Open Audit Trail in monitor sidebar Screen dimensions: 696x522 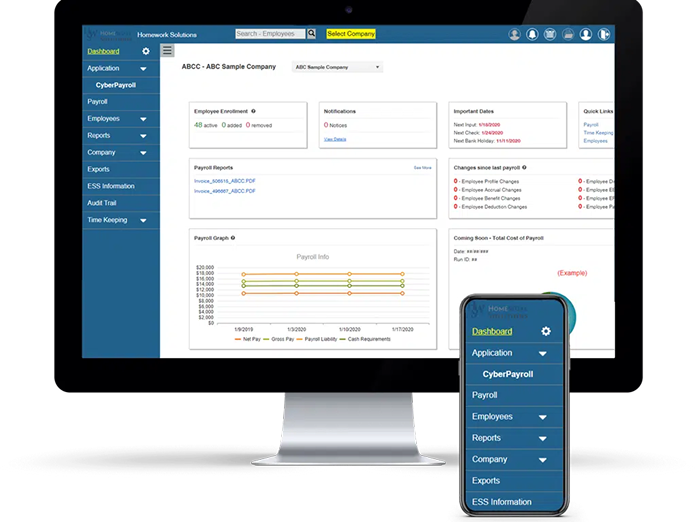coord(102,203)
